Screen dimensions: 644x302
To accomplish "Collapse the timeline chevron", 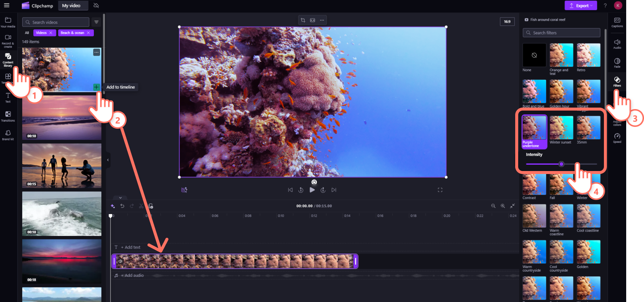I will coord(120,198).
